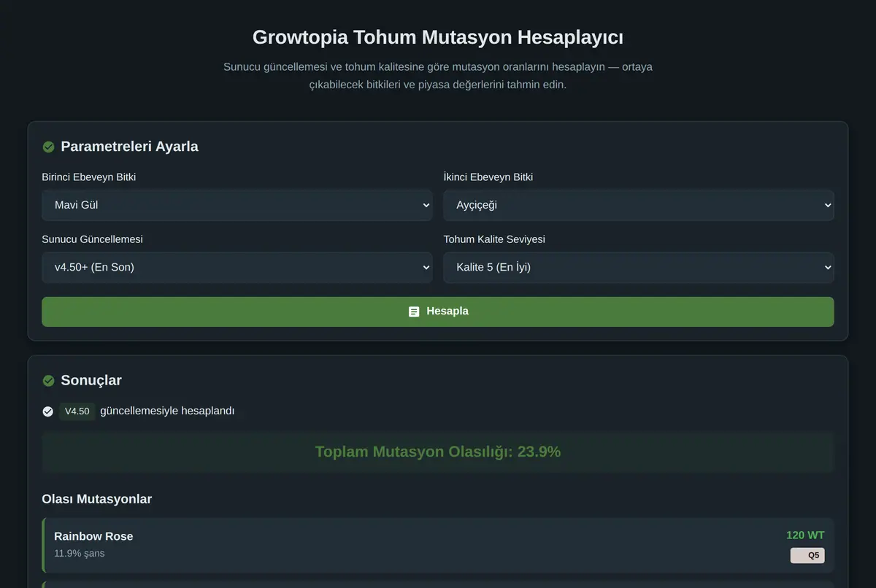Click the İkinci Ebeveyn Bitki label

click(x=488, y=177)
